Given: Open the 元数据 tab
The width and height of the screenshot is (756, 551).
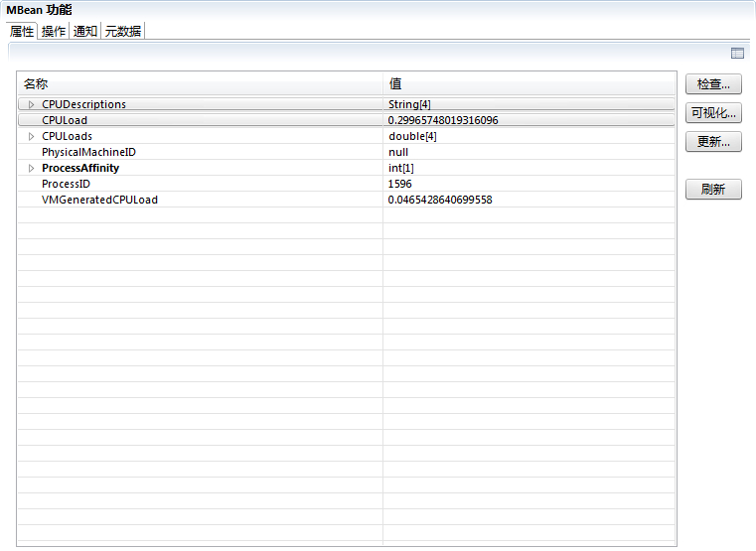Looking at the screenshot, I should (123, 31).
